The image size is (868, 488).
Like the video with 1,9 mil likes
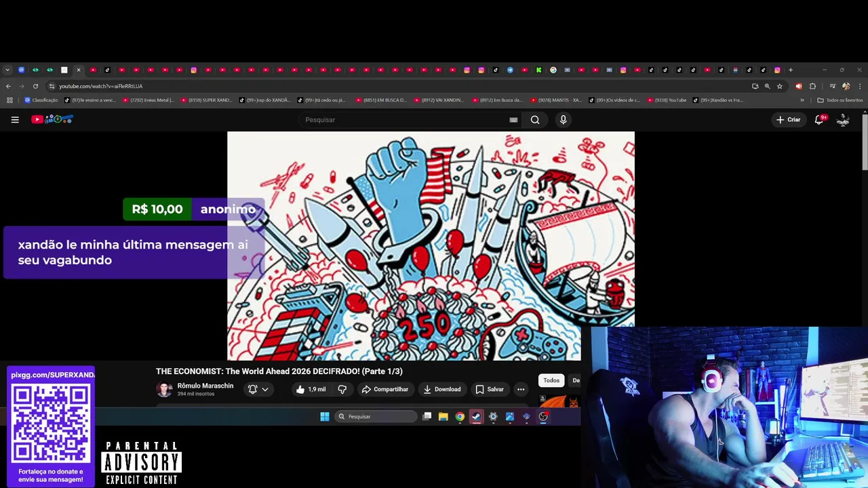(311, 389)
